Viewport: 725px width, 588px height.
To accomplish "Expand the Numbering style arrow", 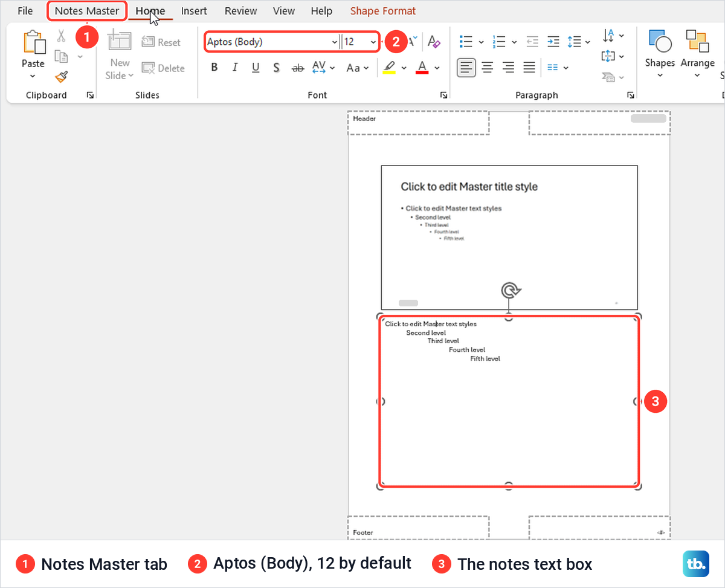I will (x=514, y=42).
